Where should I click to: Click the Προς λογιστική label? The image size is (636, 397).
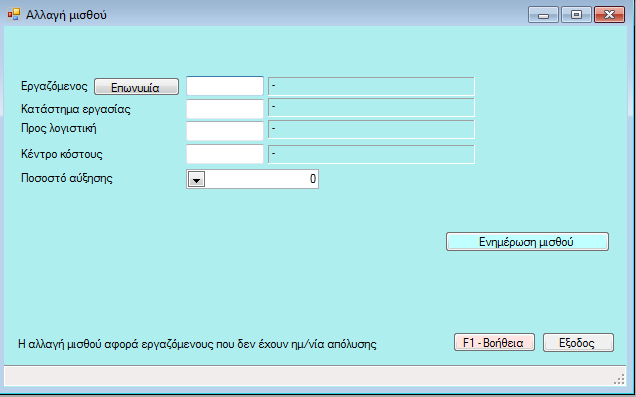click(59, 129)
